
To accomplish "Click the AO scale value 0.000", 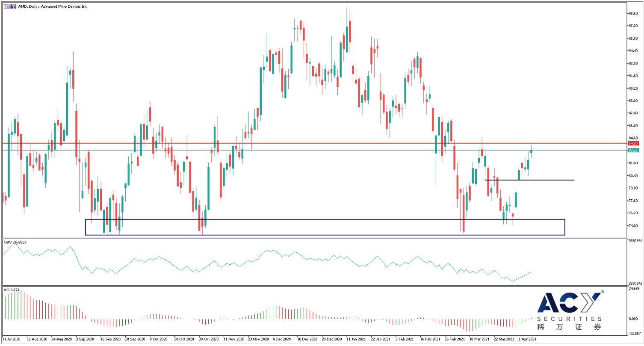I will pos(633,319).
